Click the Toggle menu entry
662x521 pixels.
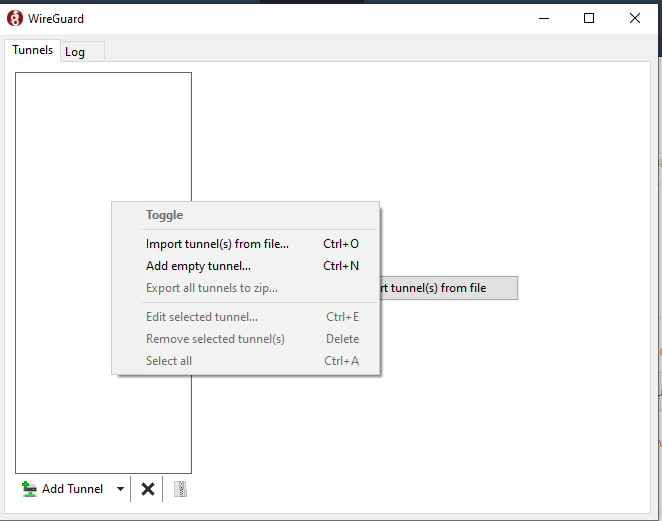point(246,215)
